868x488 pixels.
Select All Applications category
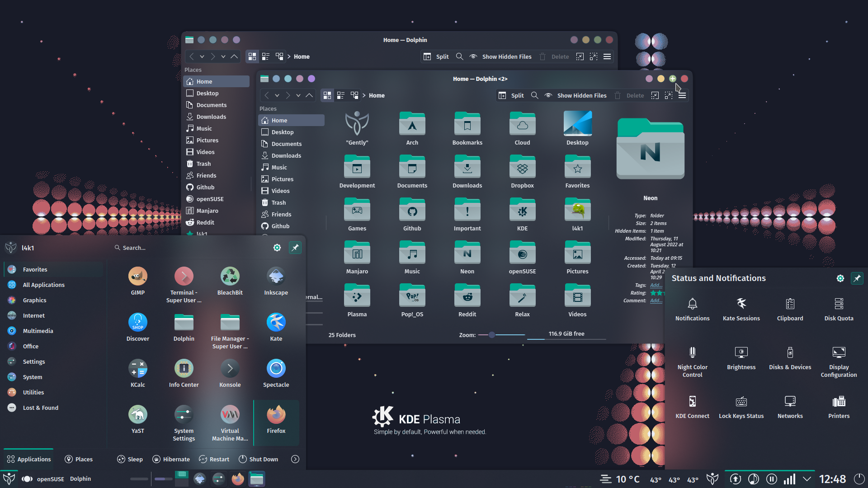(53, 285)
